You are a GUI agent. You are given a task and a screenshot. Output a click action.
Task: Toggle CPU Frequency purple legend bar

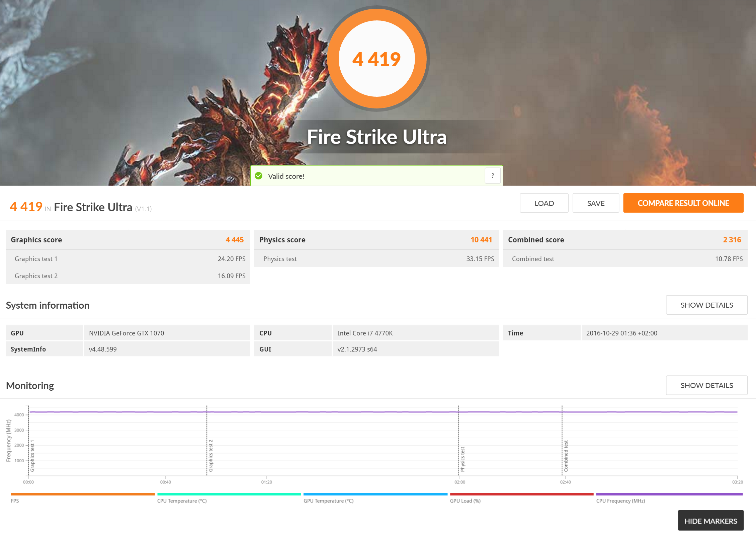[669, 494]
